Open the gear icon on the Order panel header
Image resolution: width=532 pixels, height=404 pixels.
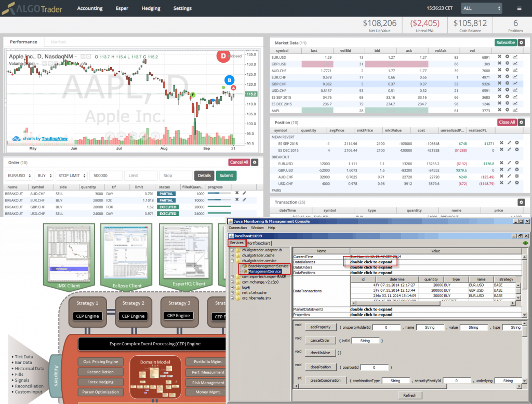pos(253,162)
